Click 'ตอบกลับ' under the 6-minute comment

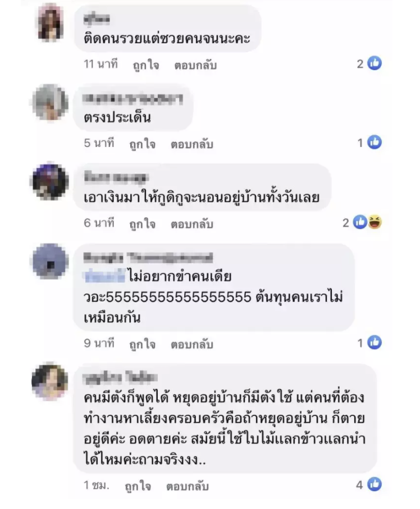coord(192,224)
